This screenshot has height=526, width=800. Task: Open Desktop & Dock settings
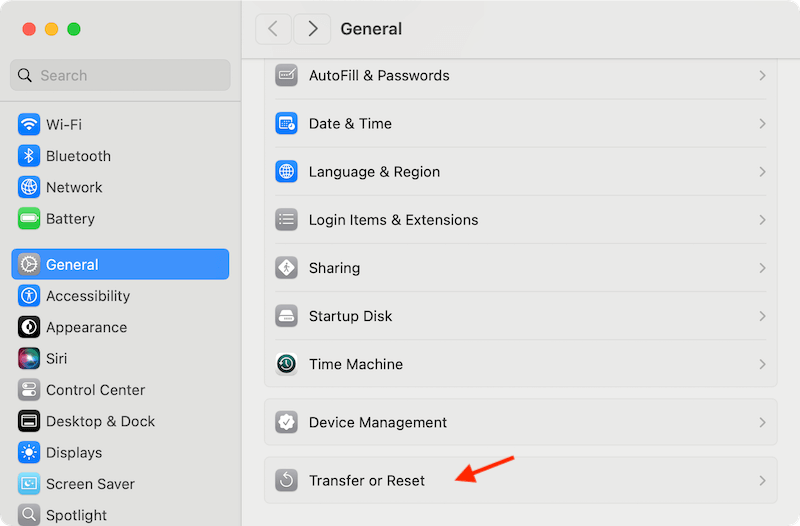point(100,421)
